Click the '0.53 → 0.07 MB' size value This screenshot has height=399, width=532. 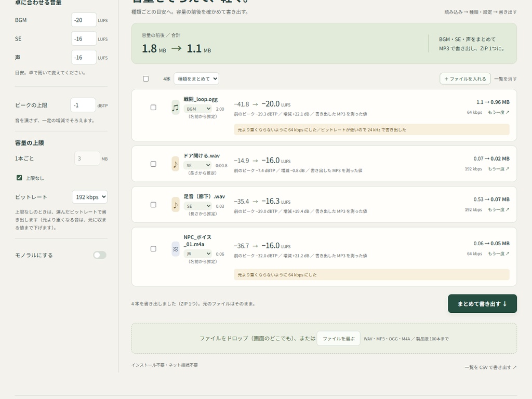[x=491, y=199]
